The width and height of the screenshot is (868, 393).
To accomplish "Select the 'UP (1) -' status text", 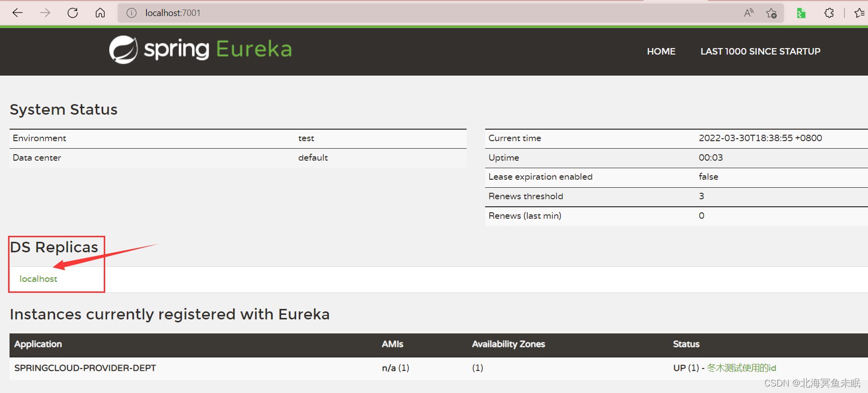I will pyautogui.click(x=689, y=368).
